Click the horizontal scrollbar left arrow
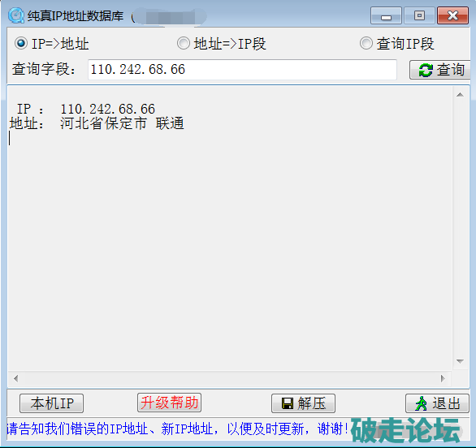The height and width of the screenshot is (448, 476). [x=15, y=378]
